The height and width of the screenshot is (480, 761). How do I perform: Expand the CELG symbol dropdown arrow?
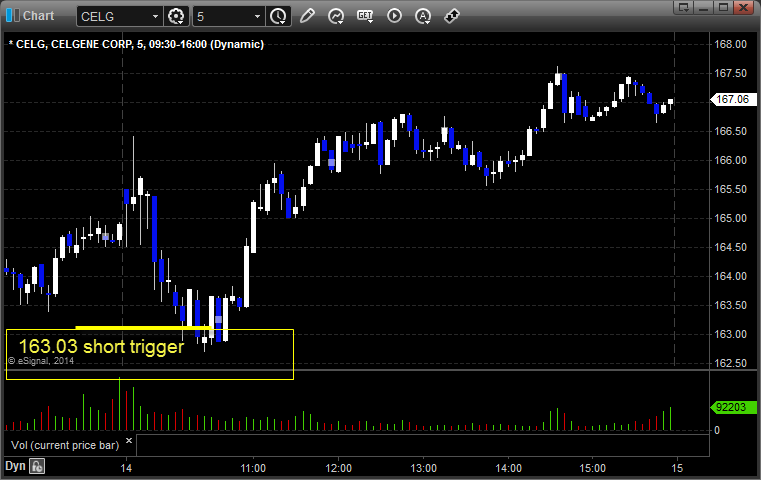pos(155,17)
